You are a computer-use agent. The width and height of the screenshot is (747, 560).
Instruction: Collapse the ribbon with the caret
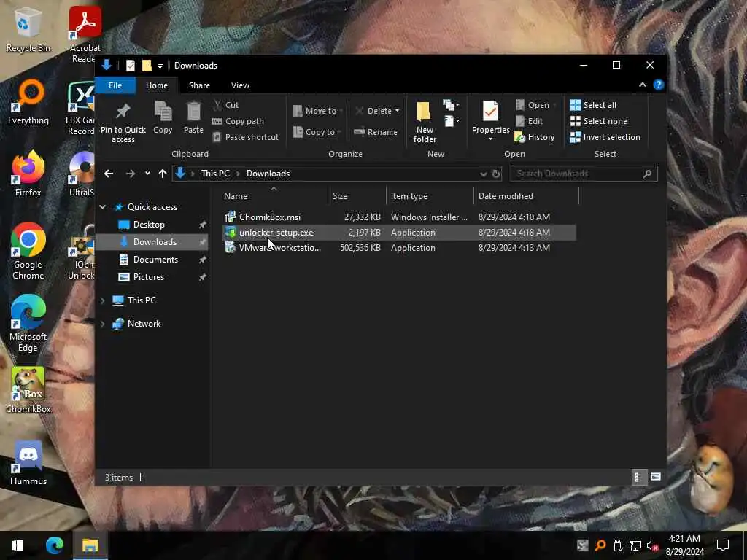tap(642, 85)
